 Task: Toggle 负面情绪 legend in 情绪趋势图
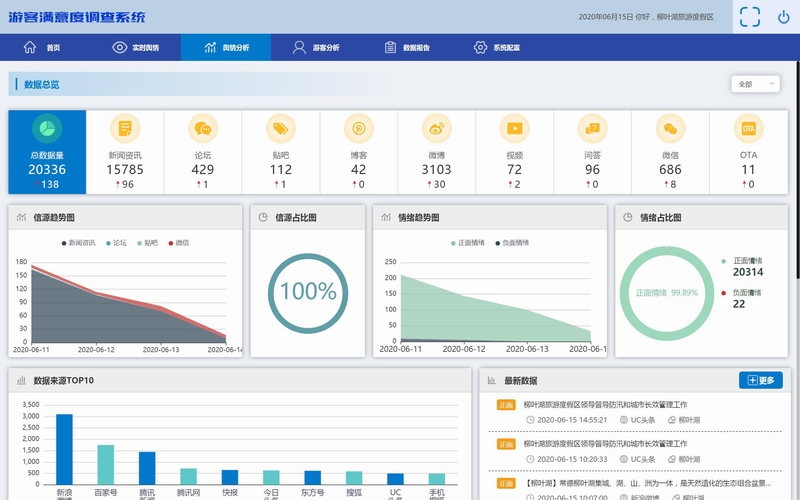[x=510, y=243]
